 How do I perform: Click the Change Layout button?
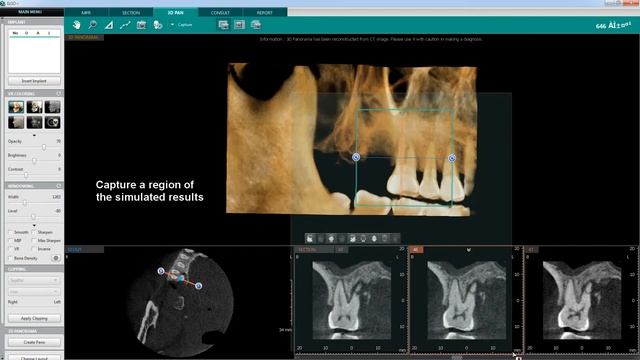pyautogui.click(x=34, y=358)
